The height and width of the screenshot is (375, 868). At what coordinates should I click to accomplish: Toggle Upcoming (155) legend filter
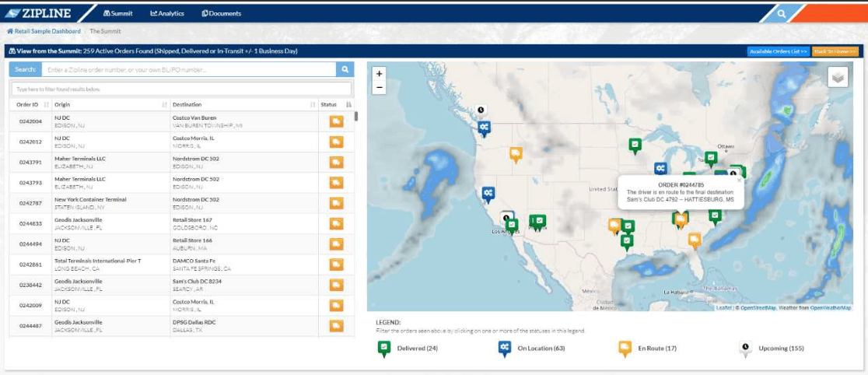pyautogui.click(x=772, y=349)
